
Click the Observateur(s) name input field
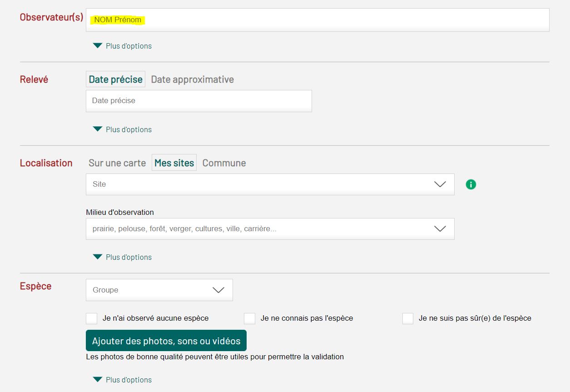[x=318, y=20]
